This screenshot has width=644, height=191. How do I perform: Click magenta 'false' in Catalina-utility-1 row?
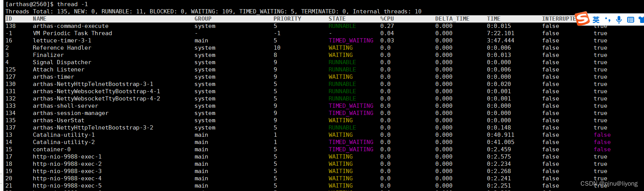(602, 135)
